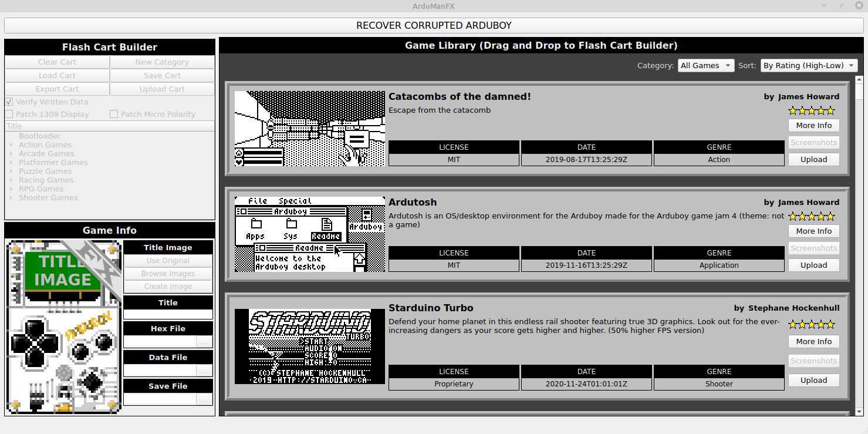Click the Ardutosh desktop screenshot thumbnail
Image resolution: width=868 pixels, height=434 pixels.
point(310,234)
